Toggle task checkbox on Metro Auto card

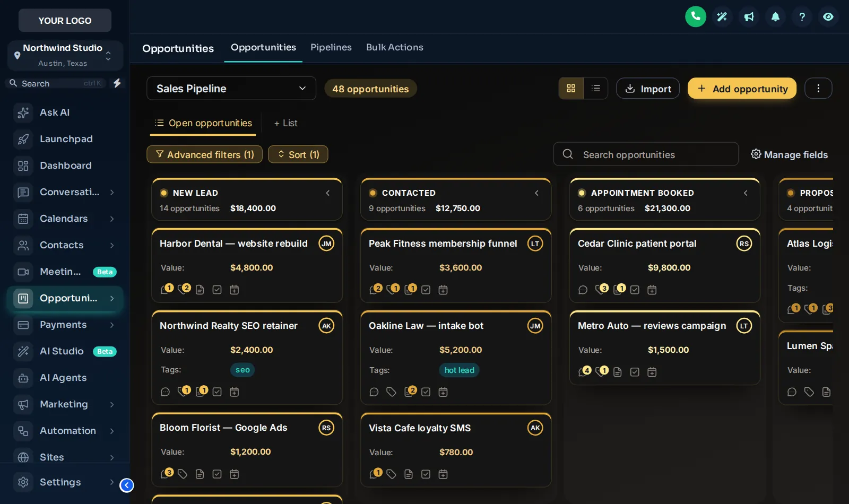(x=635, y=372)
